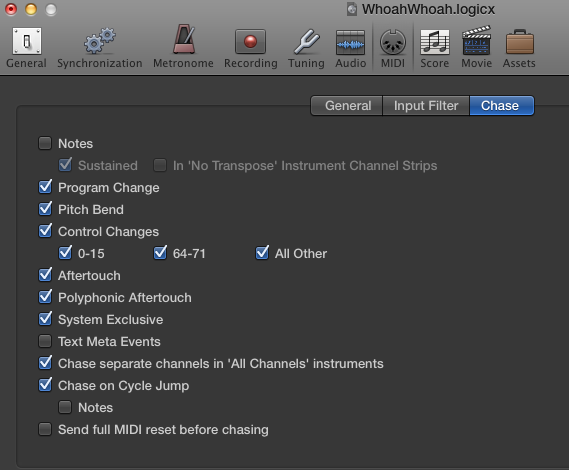569x470 pixels.
Task: Open Metronome settings icon
Action: click(x=184, y=39)
